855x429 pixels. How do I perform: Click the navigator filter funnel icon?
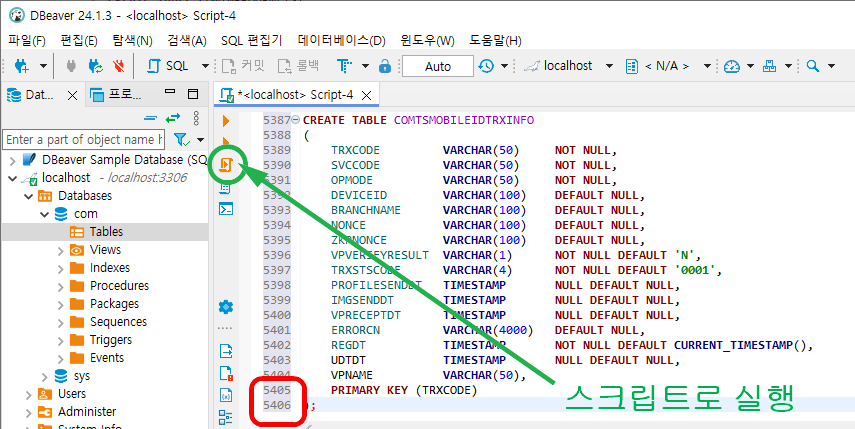[x=180, y=140]
